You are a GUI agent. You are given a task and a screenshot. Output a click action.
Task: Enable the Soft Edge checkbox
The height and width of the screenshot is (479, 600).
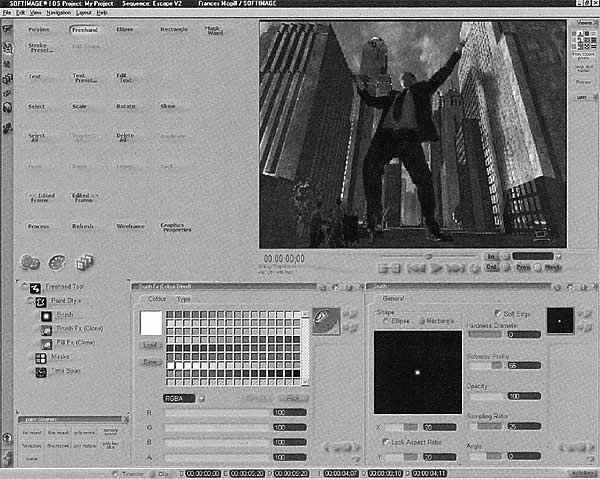click(x=499, y=313)
